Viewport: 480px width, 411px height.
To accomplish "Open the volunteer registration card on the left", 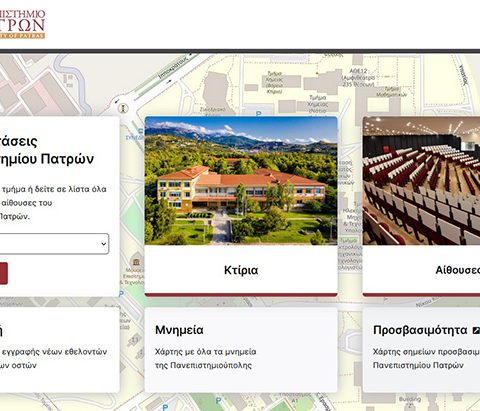I will [x=60, y=350].
